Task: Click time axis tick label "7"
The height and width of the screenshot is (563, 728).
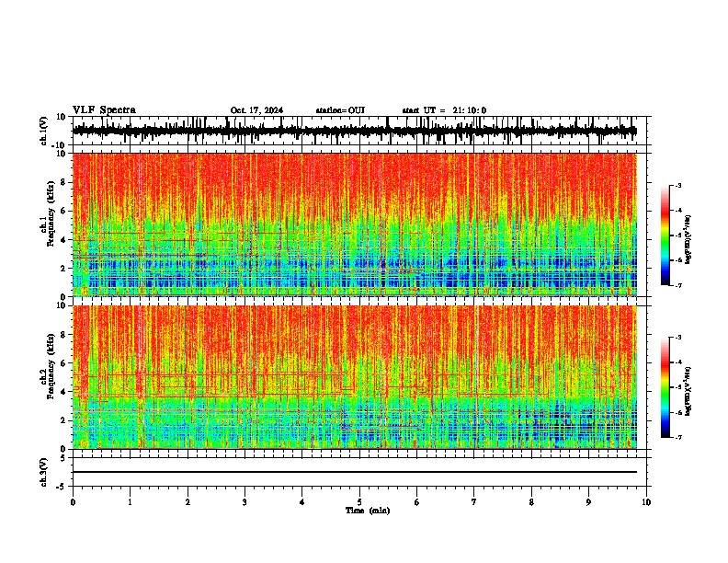Action: pyautogui.click(x=474, y=502)
